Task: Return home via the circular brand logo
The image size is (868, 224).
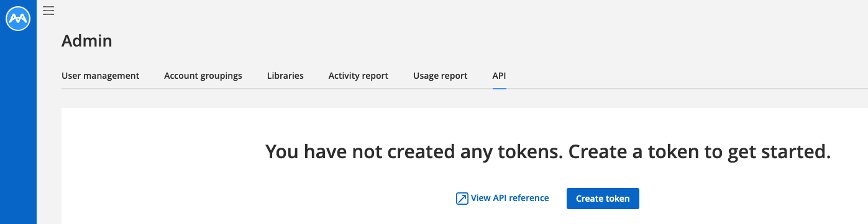Action: tap(18, 18)
